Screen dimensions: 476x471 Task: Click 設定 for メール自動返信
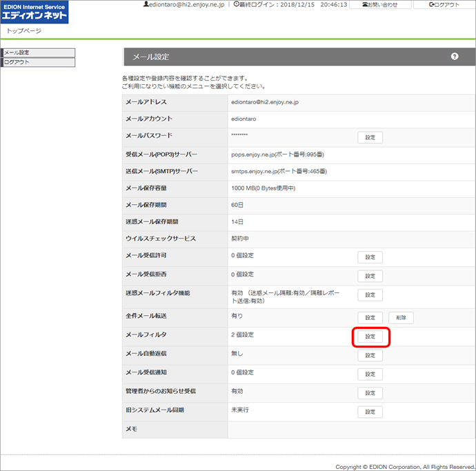tap(370, 356)
